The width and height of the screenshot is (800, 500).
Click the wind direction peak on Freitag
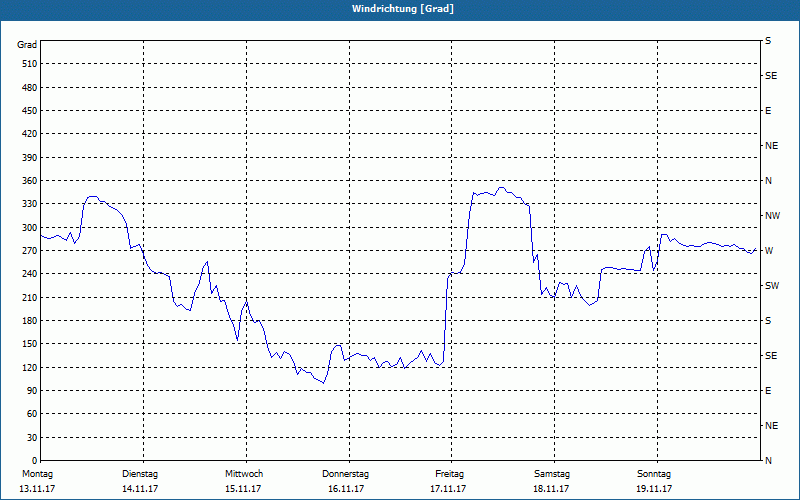pyautogui.click(x=501, y=187)
